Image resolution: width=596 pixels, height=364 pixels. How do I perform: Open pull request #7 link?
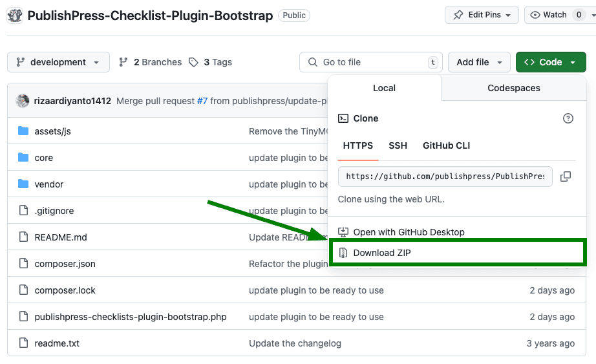pyautogui.click(x=202, y=101)
